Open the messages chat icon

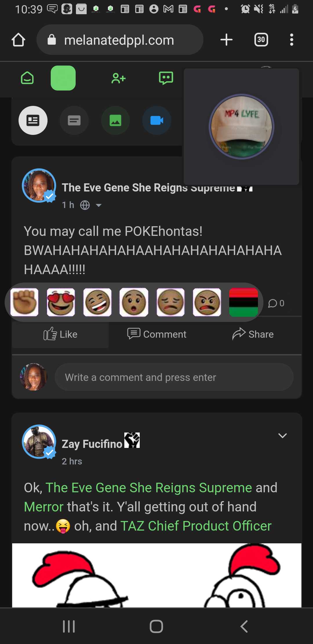click(166, 78)
